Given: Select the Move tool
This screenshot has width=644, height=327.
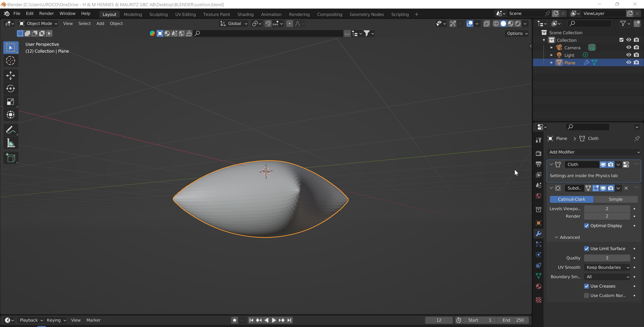Looking at the screenshot, I should point(11,75).
